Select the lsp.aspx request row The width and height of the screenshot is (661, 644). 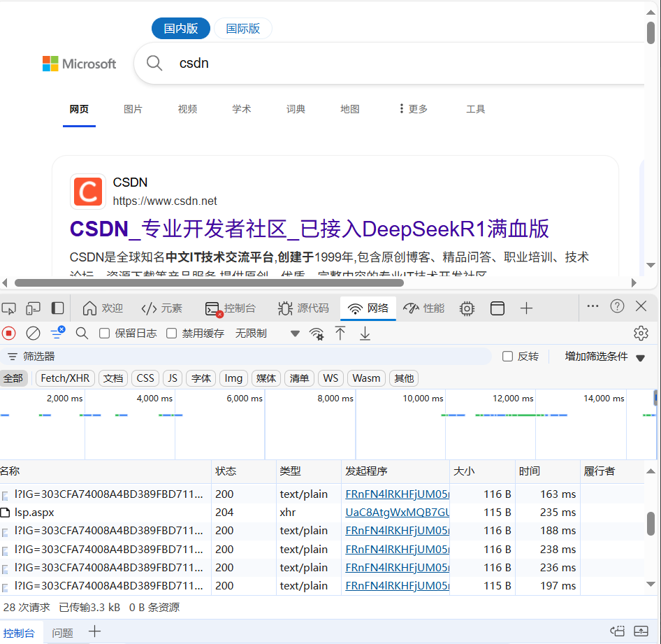(x=322, y=513)
